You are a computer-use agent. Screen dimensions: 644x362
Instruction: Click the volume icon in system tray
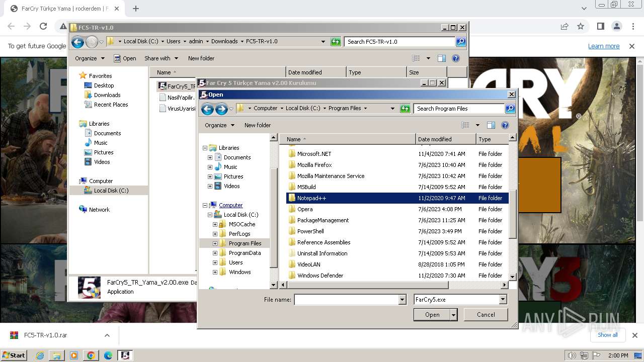pyautogui.click(x=572, y=355)
